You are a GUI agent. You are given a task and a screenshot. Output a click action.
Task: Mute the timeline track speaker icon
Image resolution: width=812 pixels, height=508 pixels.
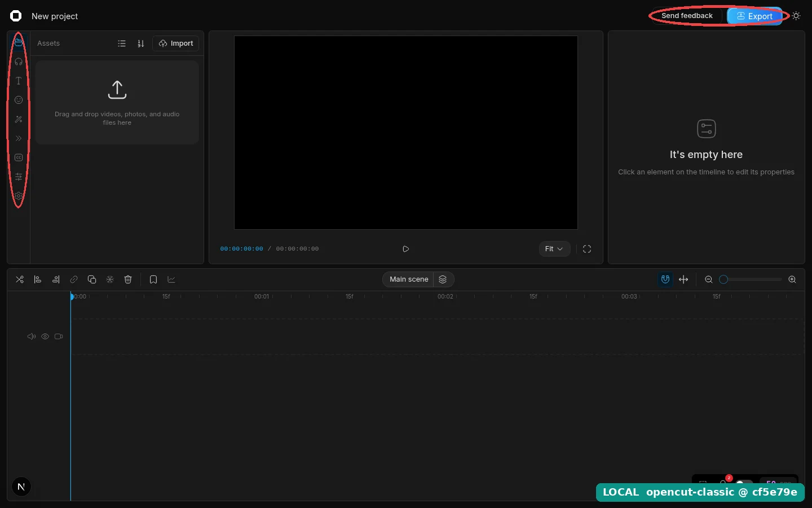(x=32, y=336)
